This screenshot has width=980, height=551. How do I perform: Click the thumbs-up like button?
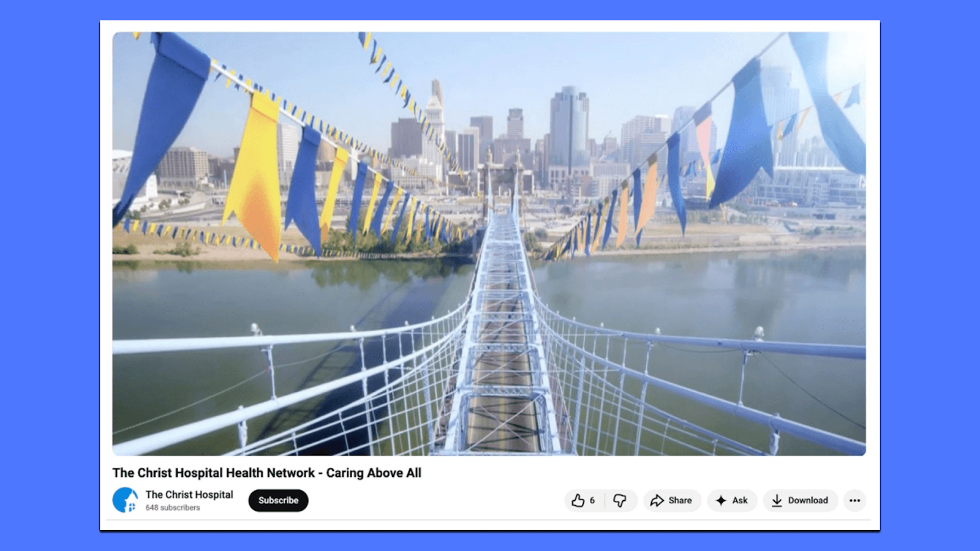(x=584, y=500)
